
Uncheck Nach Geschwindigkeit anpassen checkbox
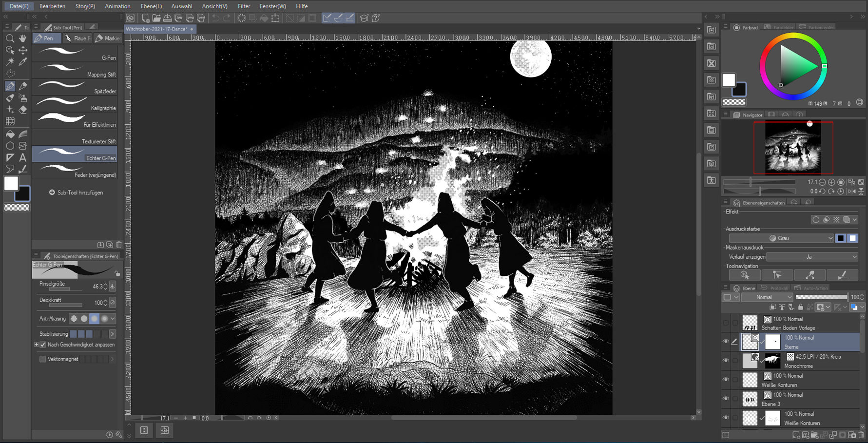pos(43,345)
